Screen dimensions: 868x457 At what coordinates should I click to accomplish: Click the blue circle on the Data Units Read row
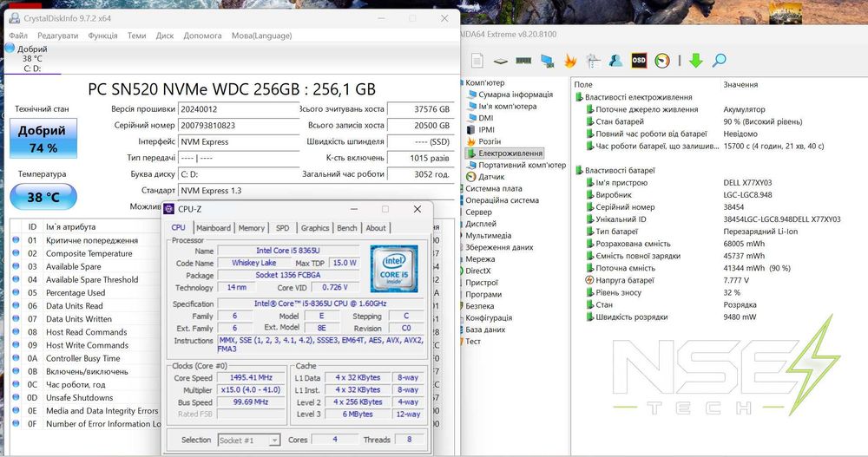click(x=16, y=305)
